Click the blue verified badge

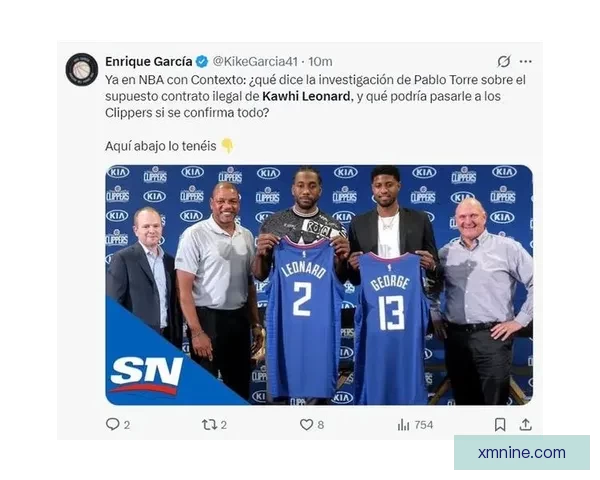(x=202, y=62)
